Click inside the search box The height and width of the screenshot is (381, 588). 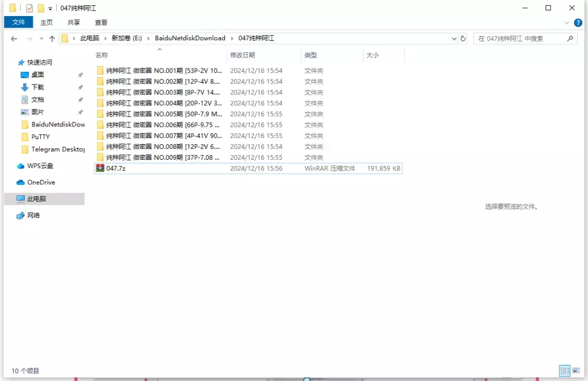pyautogui.click(x=523, y=38)
